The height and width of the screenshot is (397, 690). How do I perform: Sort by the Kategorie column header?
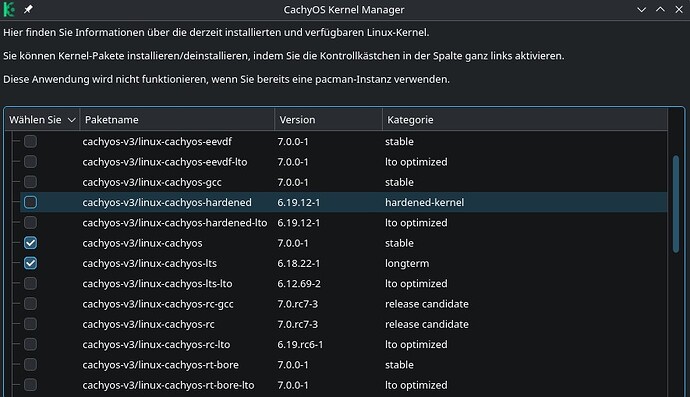[525, 120]
